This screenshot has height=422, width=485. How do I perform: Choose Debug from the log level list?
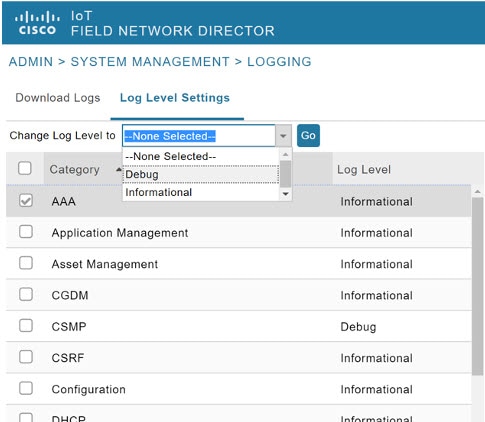point(201,174)
